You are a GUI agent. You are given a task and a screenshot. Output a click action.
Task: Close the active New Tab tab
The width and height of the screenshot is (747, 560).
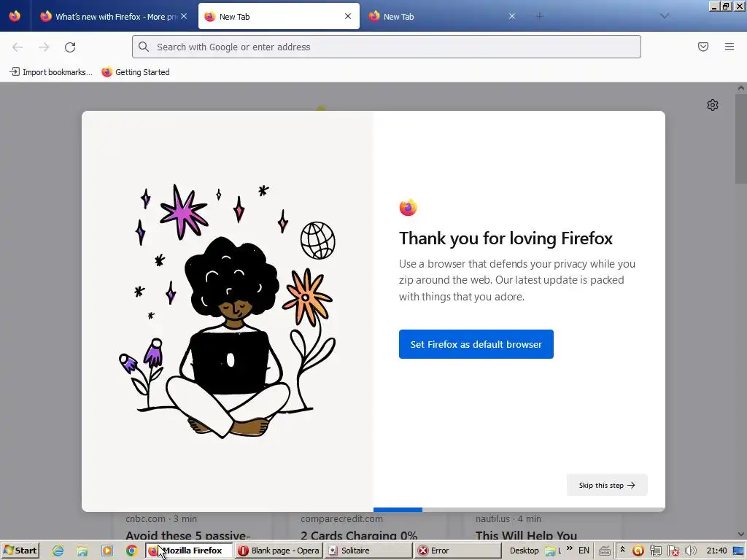pyautogui.click(x=348, y=16)
